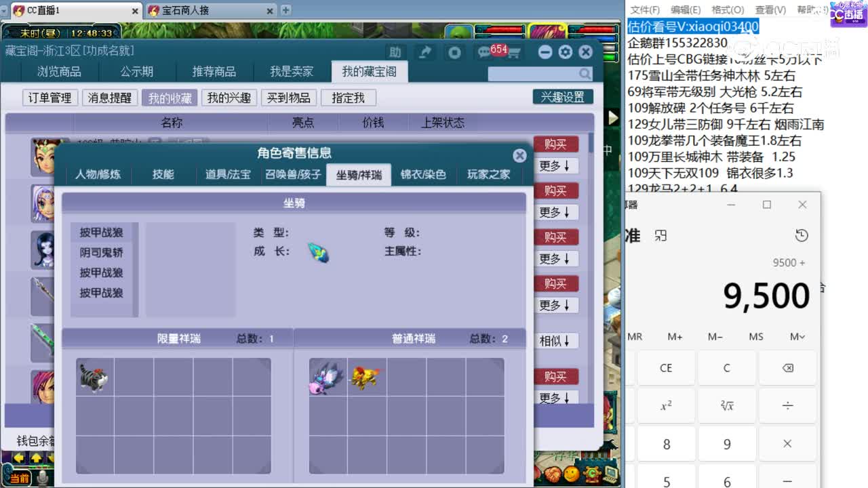Open the M∨ memory dropdown on the calculator
This screenshot has width=868, height=488.
(x=797, y=336)
